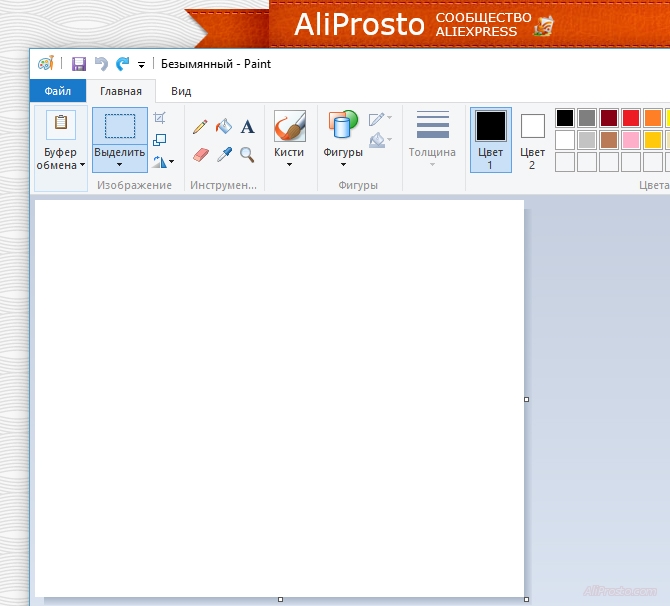The width and height of the screenshot is (670, 606).
Task: Pick the Fill with color bucket
Action: 224,127
